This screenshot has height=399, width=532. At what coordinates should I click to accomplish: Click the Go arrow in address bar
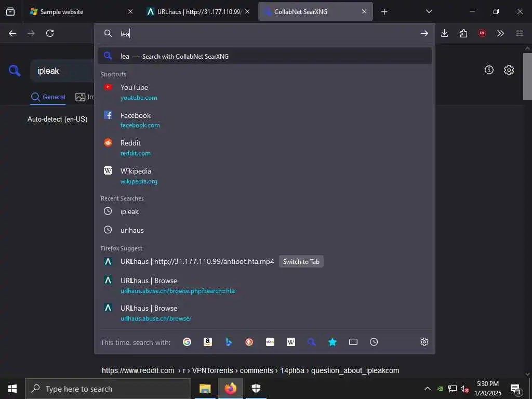tap(424, 33)
